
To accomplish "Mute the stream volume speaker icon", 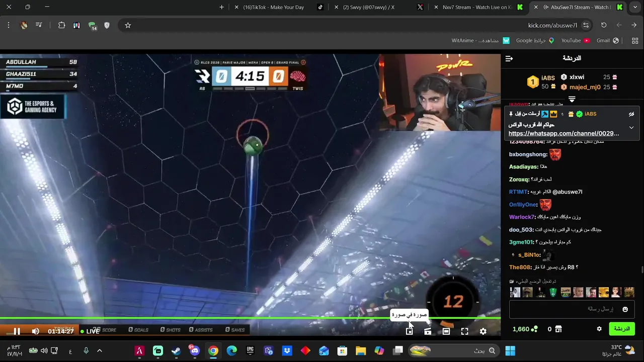I will tap(35, 331).
